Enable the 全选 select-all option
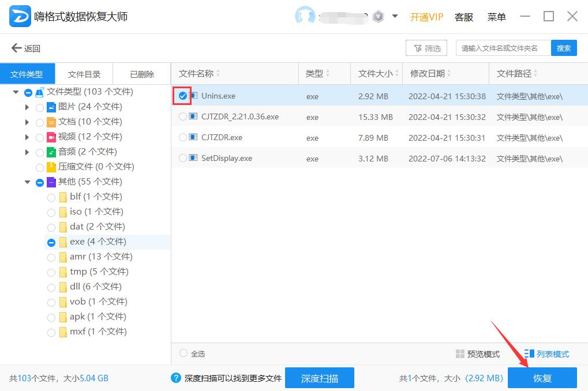 [183, 354]
